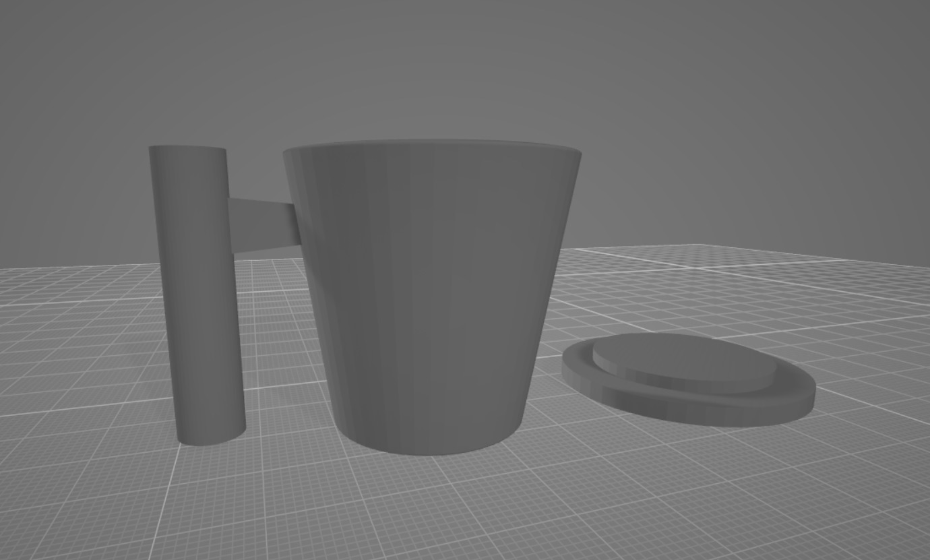Screen dimensions: 930x560
Task: Select the tapered cup body
Action: 431,297
